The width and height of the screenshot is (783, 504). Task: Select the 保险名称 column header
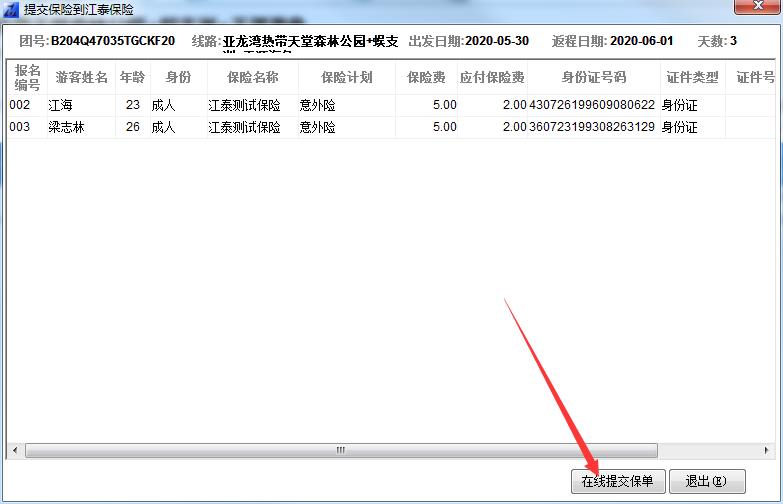[x=251, y=77]
